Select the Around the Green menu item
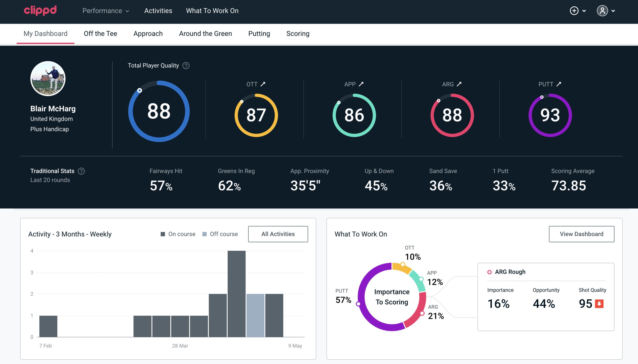The width and height of the screenshot is (638, 364). pyautogui.click(x=205, y=33)
